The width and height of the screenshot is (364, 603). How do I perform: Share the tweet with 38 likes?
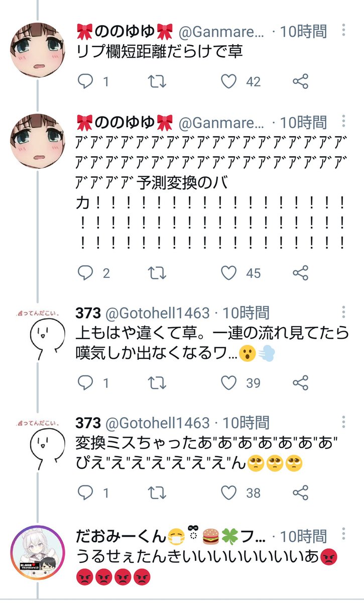[300, 493]
